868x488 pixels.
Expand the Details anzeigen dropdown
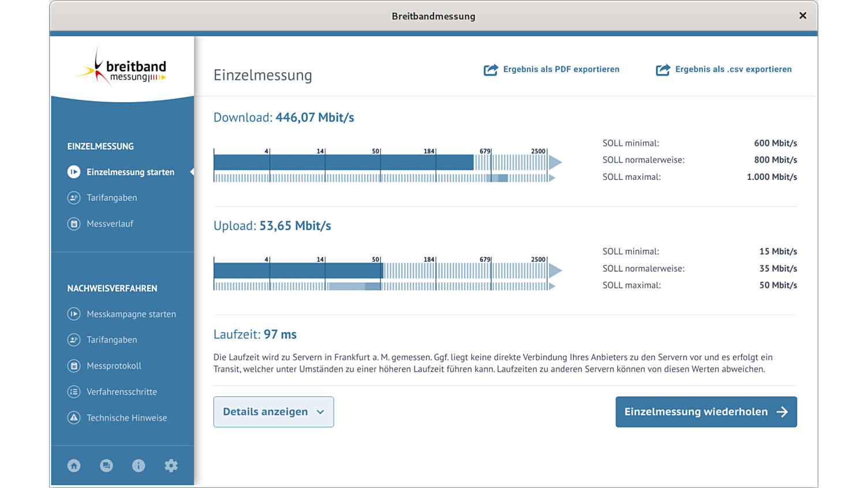point(273,411)
